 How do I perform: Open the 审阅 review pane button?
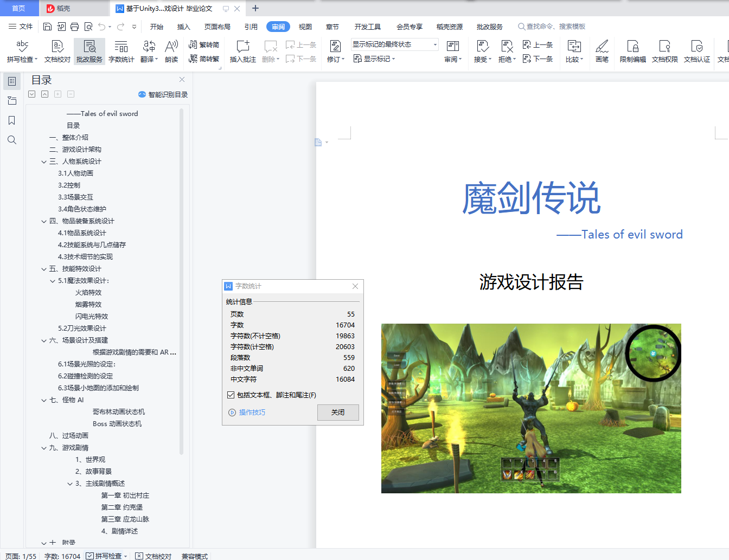point(453,52)
